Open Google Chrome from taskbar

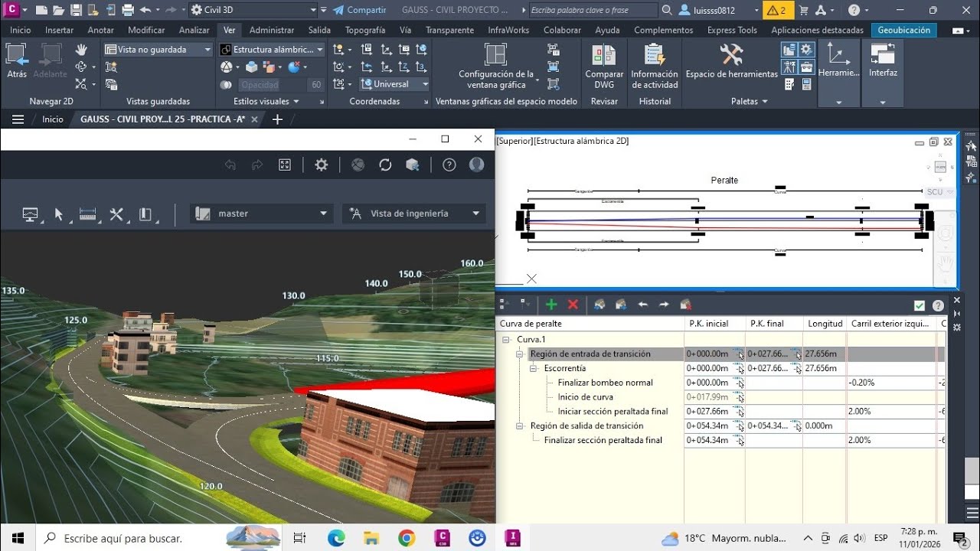tap(407, 538)
